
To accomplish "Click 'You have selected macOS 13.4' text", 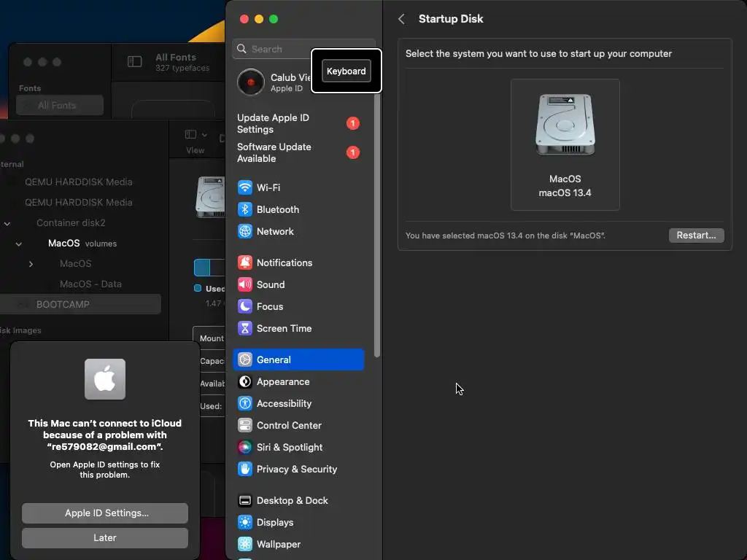I will point(505,236).
